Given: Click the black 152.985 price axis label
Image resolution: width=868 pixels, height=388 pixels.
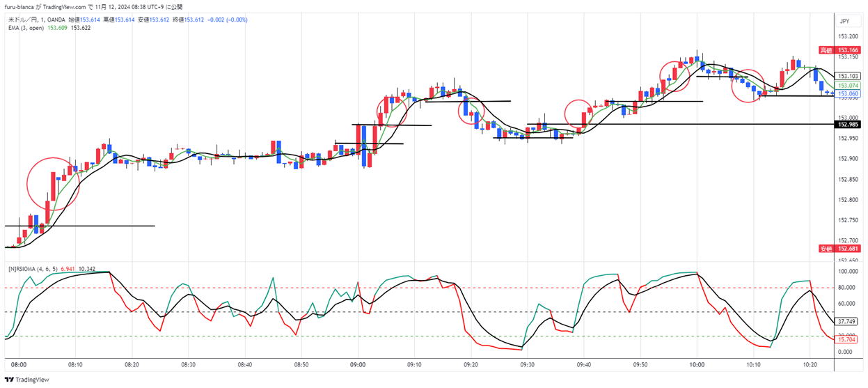Looking at the screenshot, I should tap(848, 125).
